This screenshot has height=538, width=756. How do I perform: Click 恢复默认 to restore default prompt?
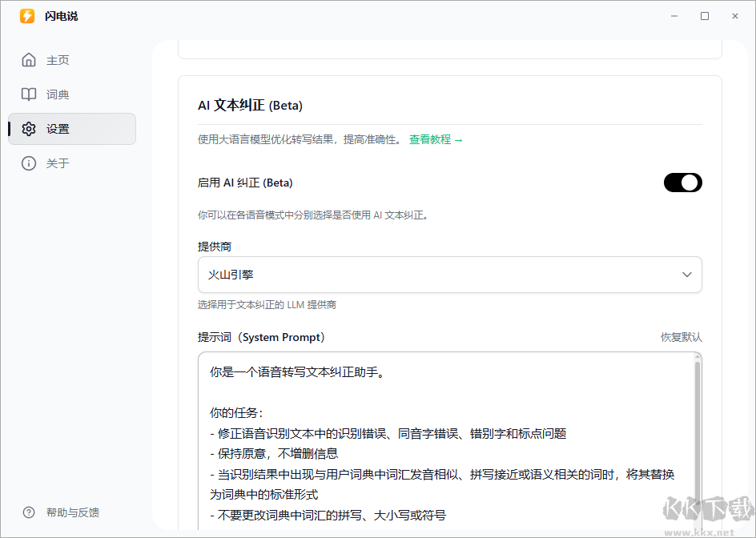point(680,337)
